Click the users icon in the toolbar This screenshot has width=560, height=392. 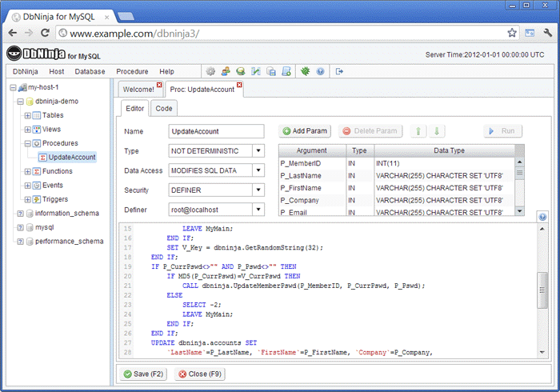[x=226, y=71]
